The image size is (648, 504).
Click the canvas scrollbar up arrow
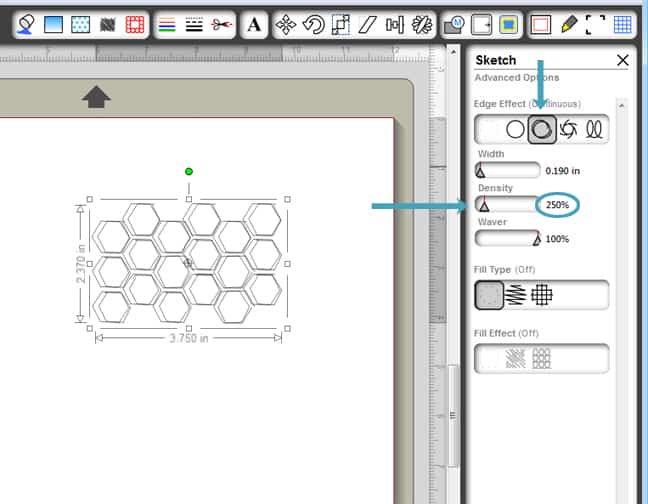click(453, 52)
